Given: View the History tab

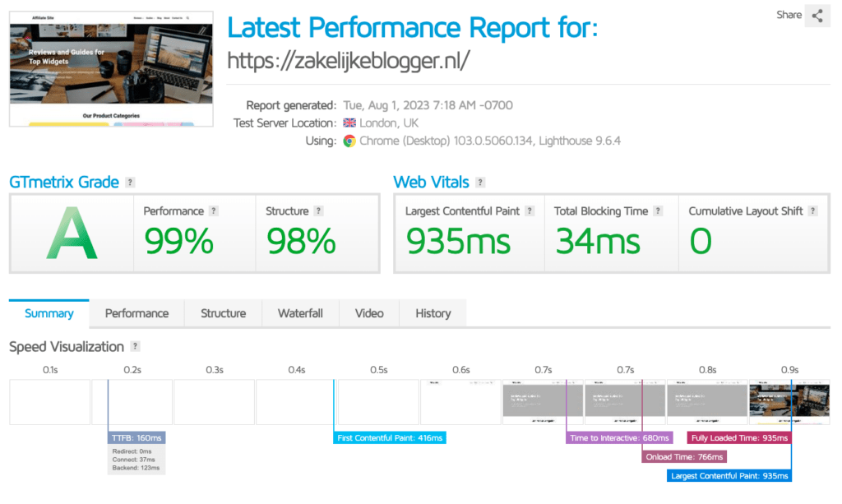Looking at the screenshot, I should (433, 313).
